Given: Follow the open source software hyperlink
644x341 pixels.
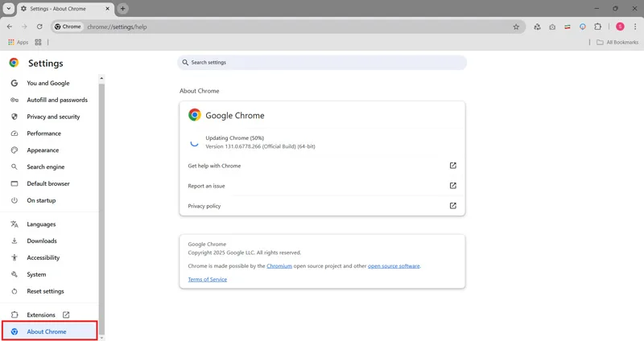Looking at the screenshot, I should tap(394, 266).
